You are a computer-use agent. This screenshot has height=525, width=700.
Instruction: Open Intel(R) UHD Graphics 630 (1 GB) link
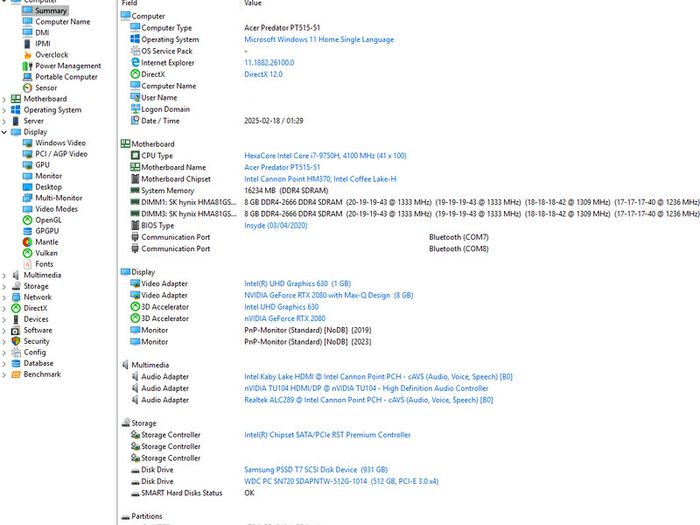[x=297, y=283]
